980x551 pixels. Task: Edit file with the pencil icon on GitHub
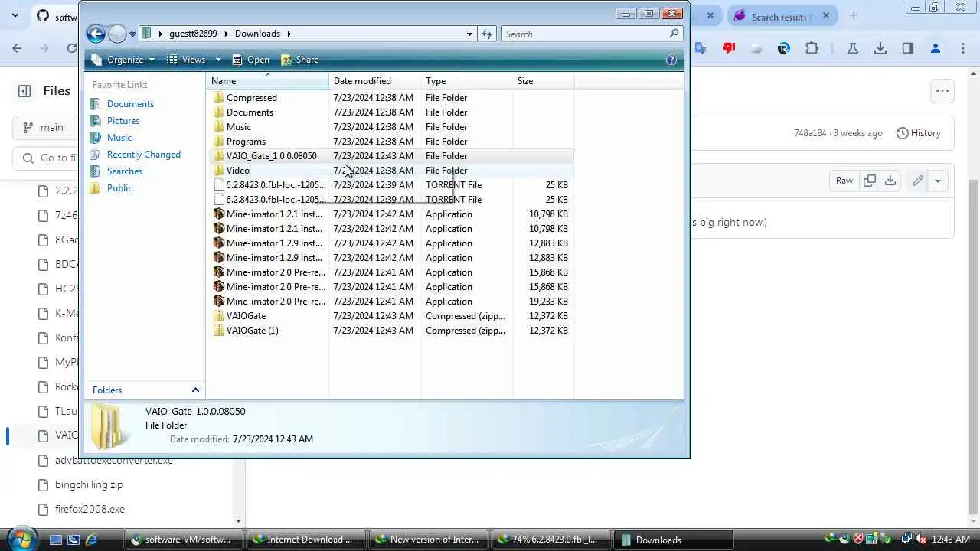point(917,181)
